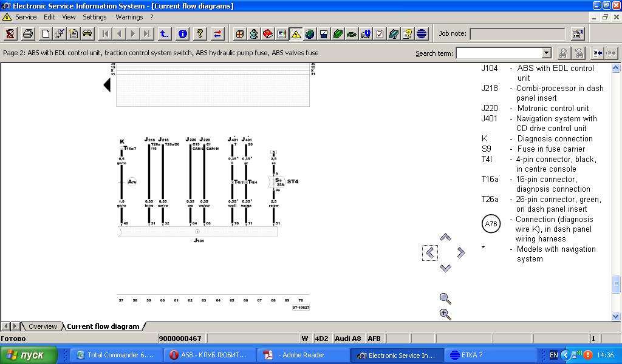Open the Settings menu

coord(95,17)
